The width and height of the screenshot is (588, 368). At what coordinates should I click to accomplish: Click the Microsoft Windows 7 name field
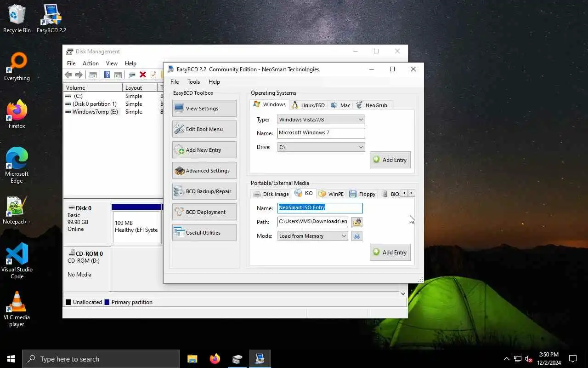coord(321,133)
